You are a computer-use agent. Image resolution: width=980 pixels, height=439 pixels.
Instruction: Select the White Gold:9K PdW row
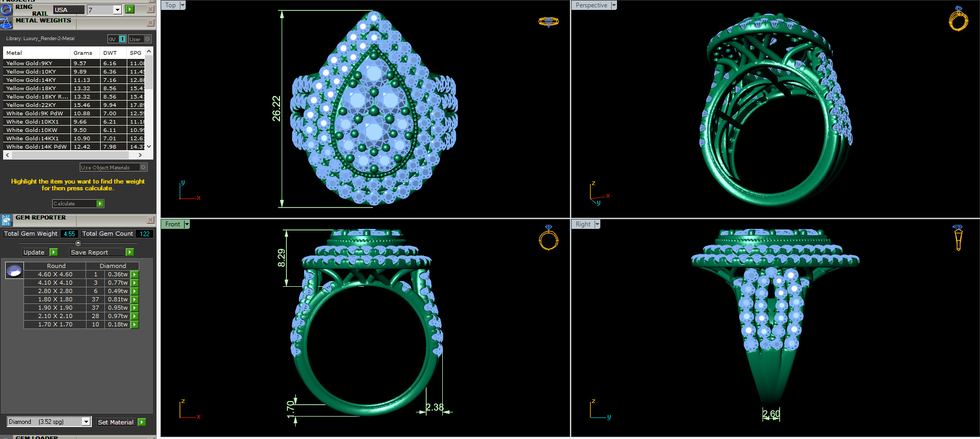[74, 113]
